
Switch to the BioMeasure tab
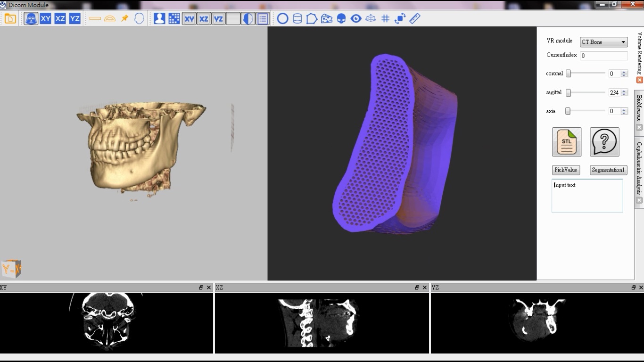click(x=639, y=108)
